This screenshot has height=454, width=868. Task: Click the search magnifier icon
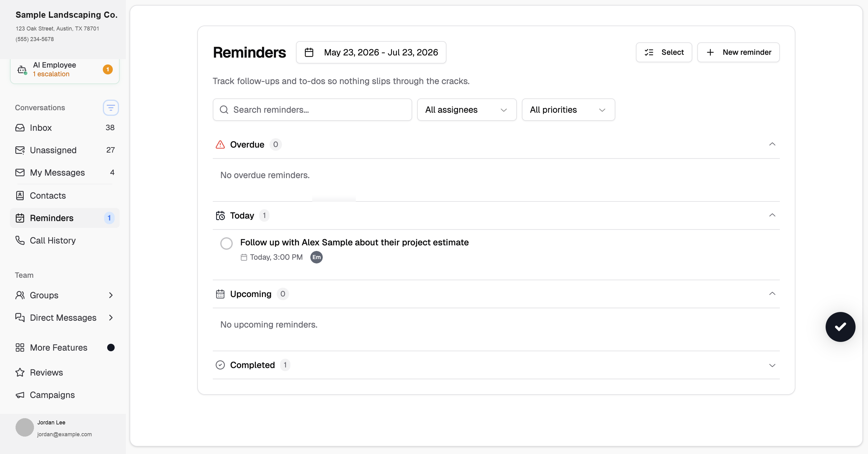(x=224, y=110)
